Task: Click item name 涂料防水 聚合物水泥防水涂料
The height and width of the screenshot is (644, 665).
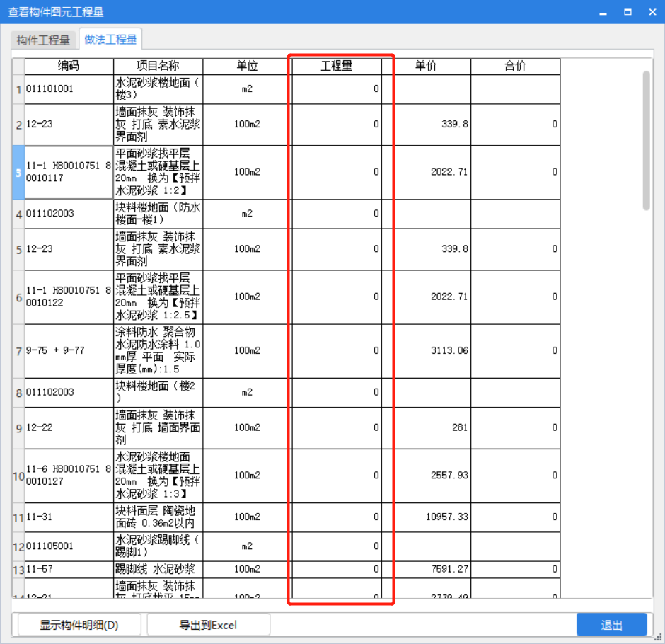Action: coord(158,351)
